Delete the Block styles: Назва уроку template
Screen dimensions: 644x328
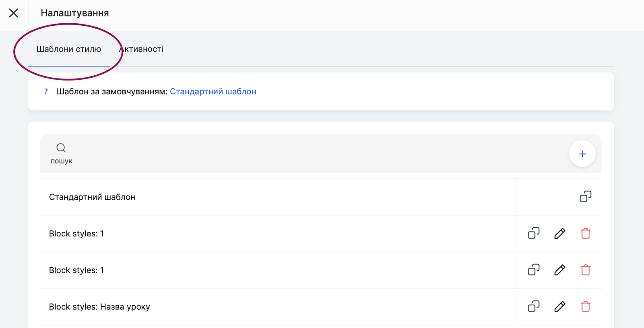point(585,307)
